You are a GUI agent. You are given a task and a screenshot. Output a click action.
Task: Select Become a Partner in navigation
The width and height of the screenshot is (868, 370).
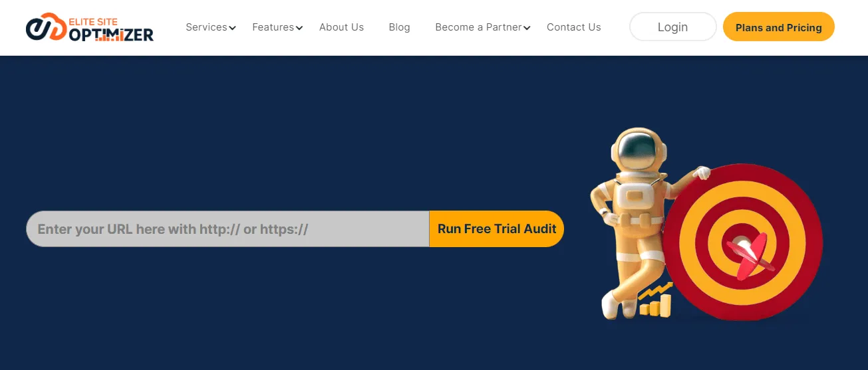(478, 27)
